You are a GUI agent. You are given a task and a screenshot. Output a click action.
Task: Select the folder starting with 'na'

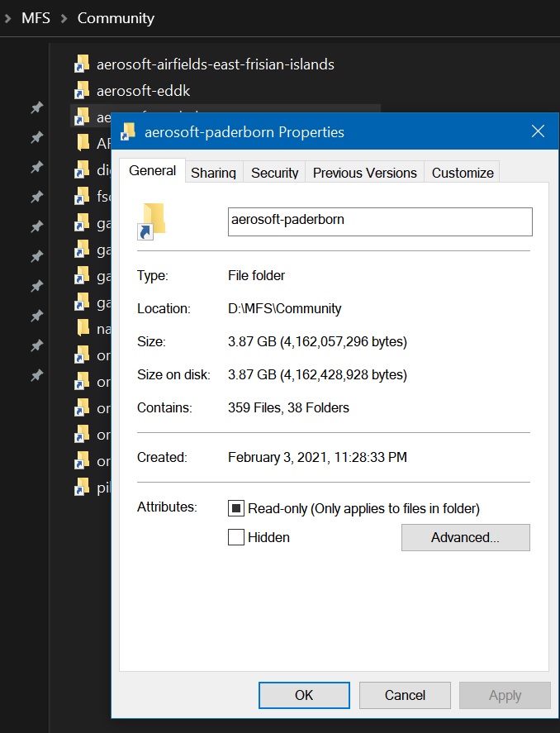click(92, 329)
